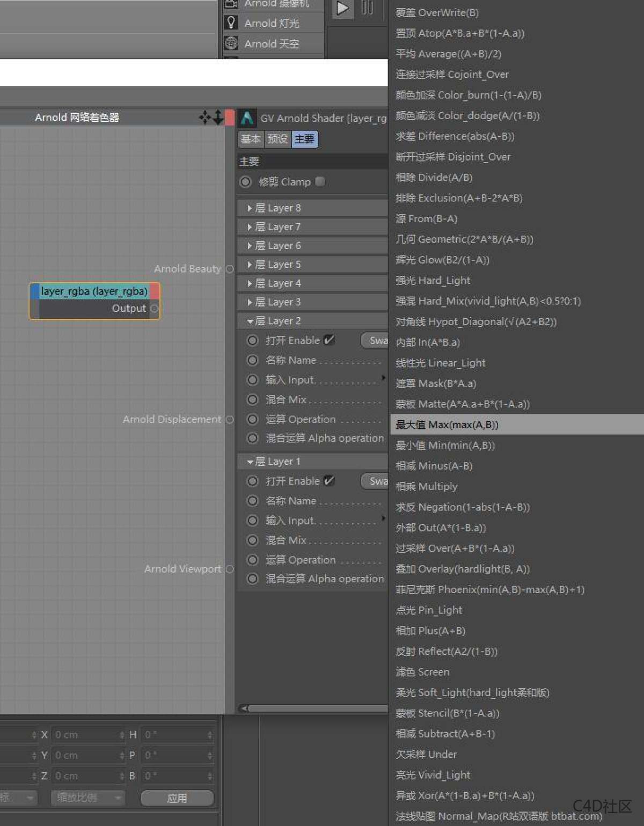Viewport: 644px width, 826px height.
Task: Toggle Layer 1 打开 Enable checkbox
Action: click(x=329, y=480)
